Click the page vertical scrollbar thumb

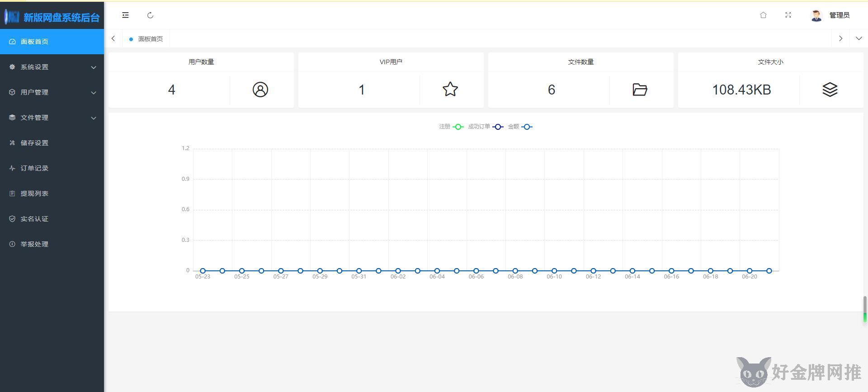pos(865,309)
